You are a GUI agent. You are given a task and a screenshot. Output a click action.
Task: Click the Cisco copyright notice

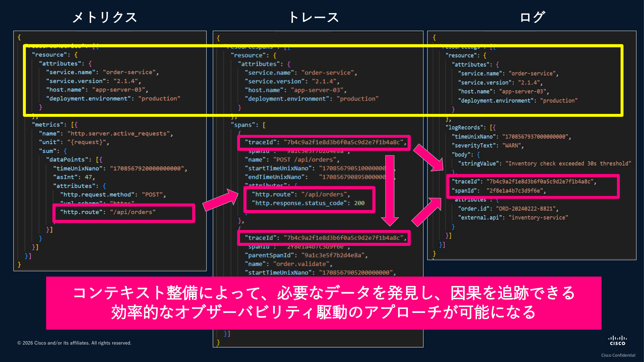point(74,343)
